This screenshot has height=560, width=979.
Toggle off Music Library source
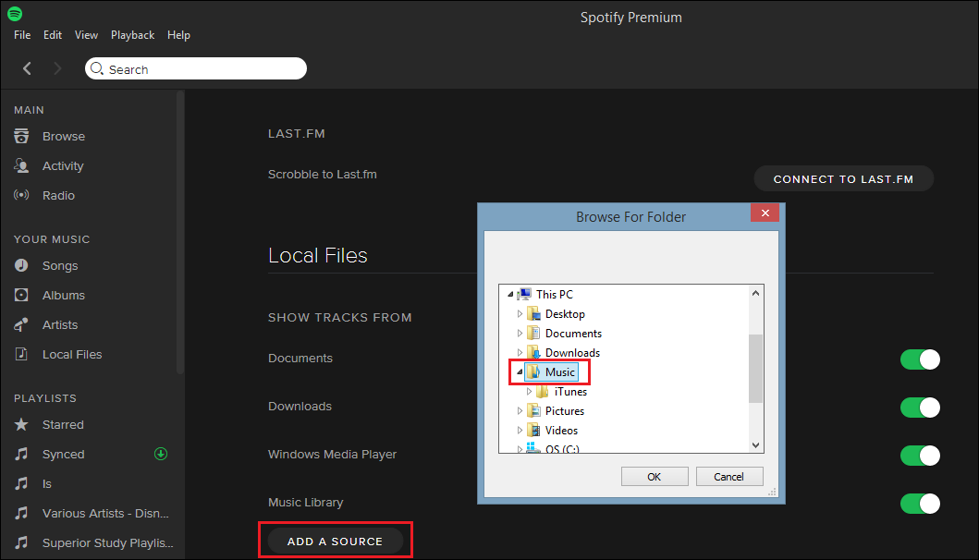(921, 504)
